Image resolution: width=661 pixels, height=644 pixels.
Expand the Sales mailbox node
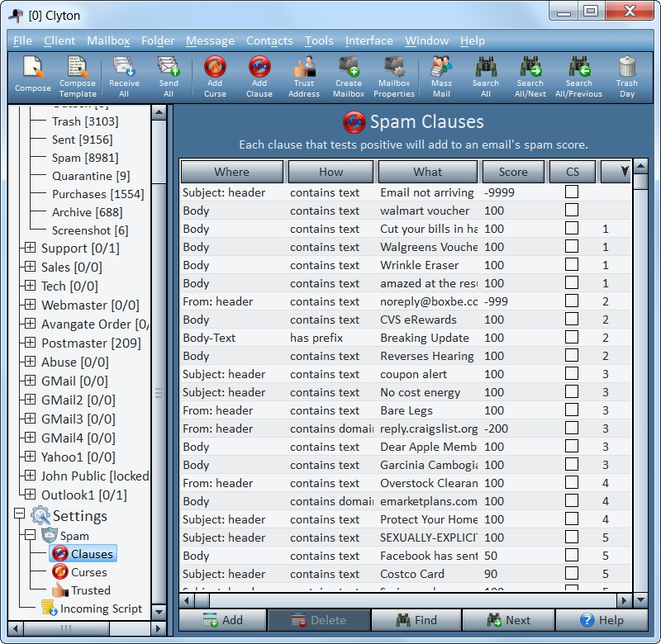pos(30,266)
